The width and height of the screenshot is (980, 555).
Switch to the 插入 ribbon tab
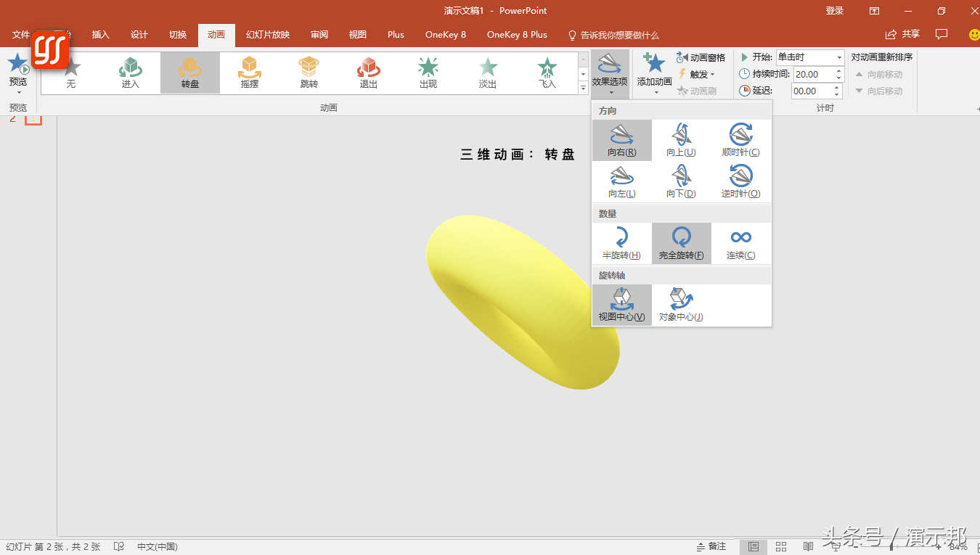click(101, 35)
